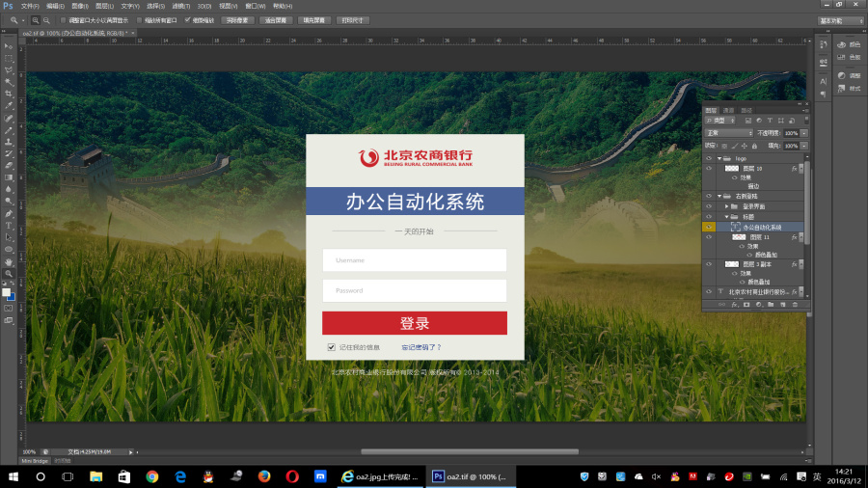Select the Horizontal Type tool
The height and width of the screenshot is (488, 868).
coord(9,225)
